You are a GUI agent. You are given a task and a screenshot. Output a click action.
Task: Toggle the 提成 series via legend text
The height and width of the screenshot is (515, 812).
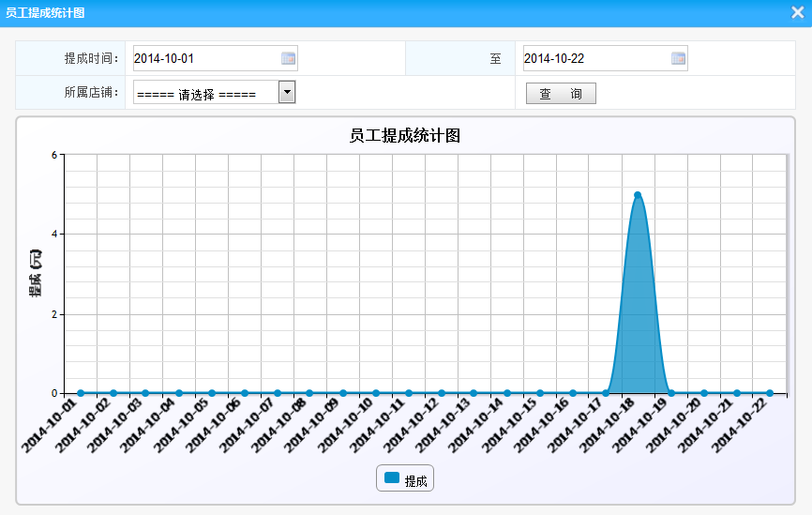pos(415,481)
